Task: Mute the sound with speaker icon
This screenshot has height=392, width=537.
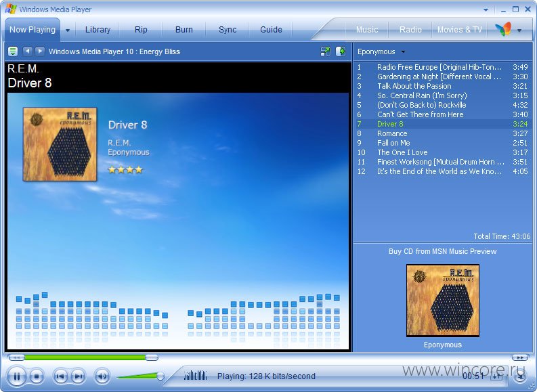Action: click(x=102, y=376)
